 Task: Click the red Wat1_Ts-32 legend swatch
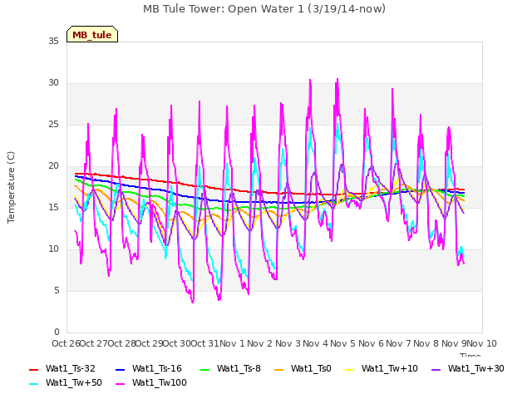[33, 369]
